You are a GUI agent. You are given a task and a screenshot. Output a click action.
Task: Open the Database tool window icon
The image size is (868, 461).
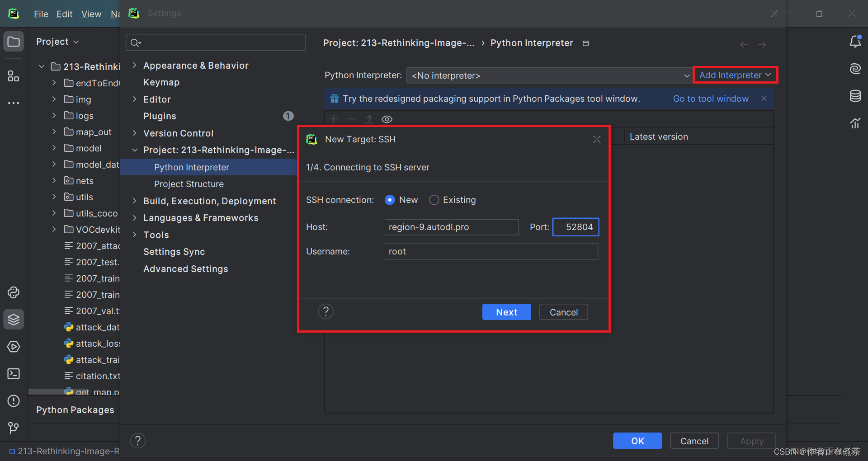coord(855,96)
